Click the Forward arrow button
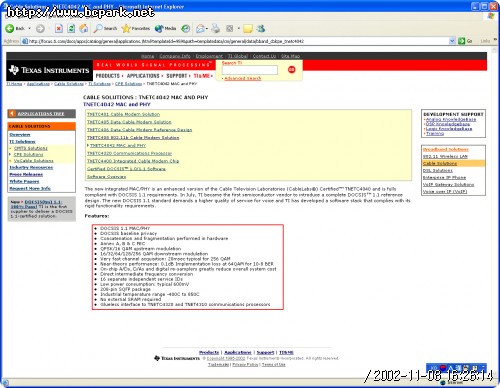 click(x=40, y=29)
